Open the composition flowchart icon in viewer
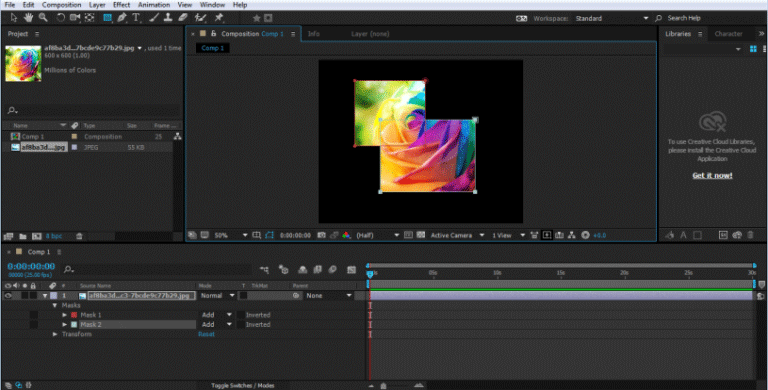 click(571, 235)
